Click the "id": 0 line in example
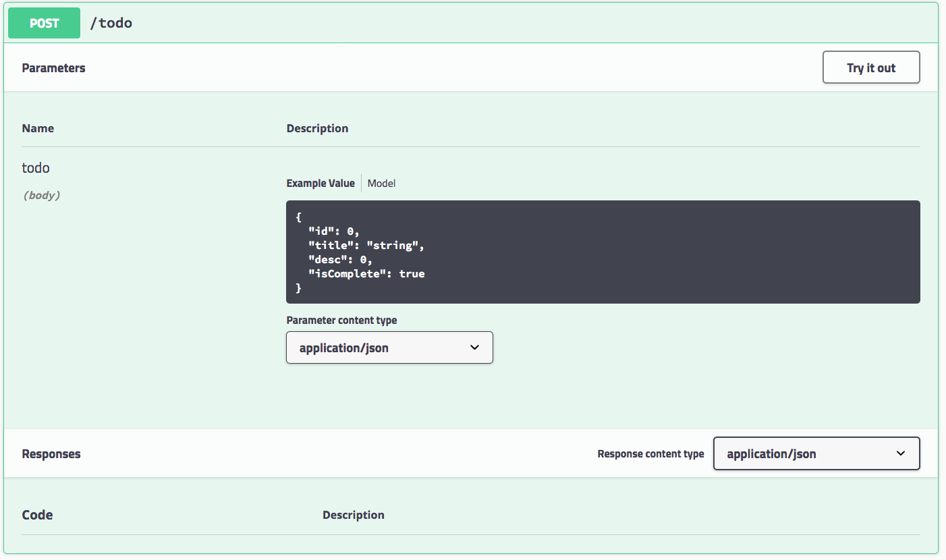 pos(333,231)
